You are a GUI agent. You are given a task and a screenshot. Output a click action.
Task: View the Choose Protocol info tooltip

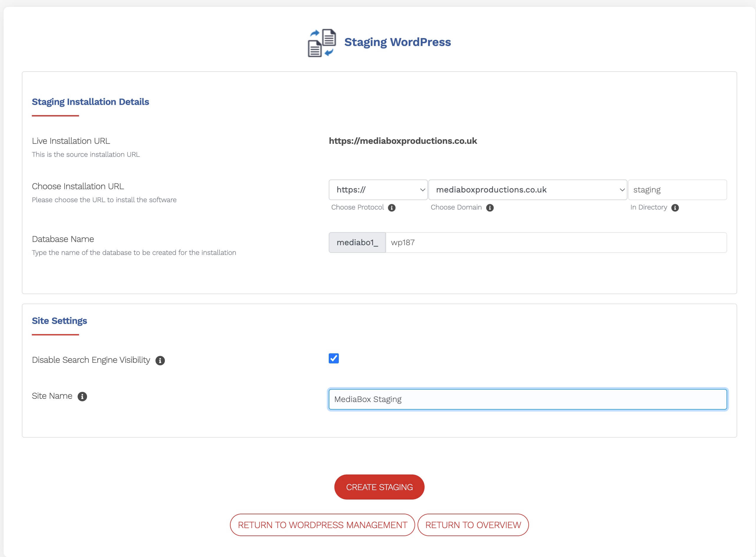[x=392, y=208]
